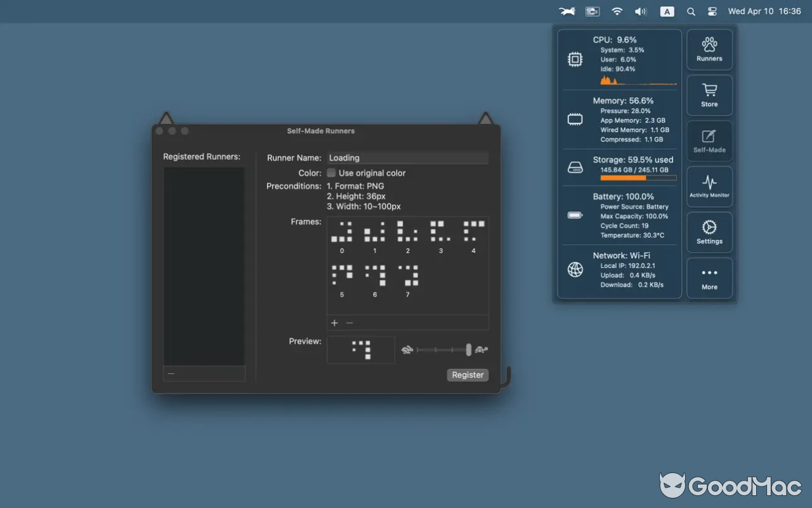Open RunCat Settings with gear icon
Screen dimensions: 812x508
pyautogui.click(x=709, y=232)
